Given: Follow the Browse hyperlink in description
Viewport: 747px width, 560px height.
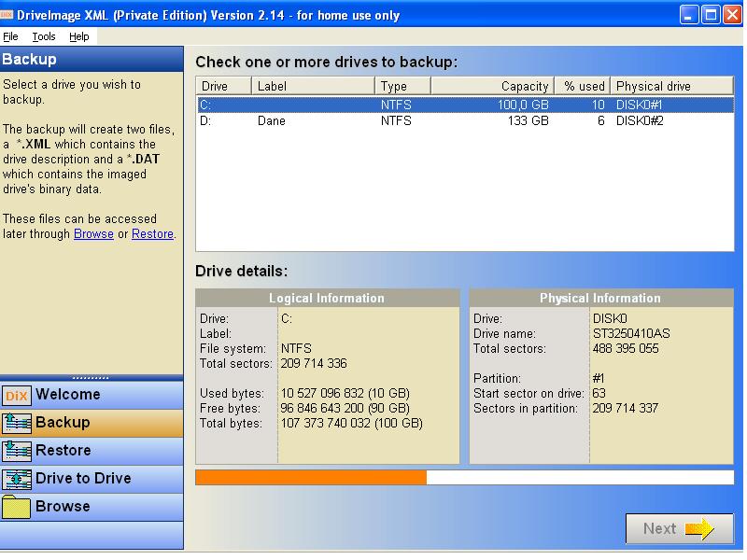Looking at the screenshot, I should [93, 234].
